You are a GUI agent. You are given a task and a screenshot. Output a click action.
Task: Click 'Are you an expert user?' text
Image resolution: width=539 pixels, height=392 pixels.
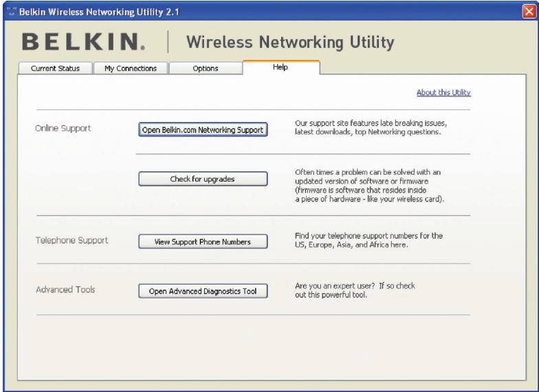(355, 290)
